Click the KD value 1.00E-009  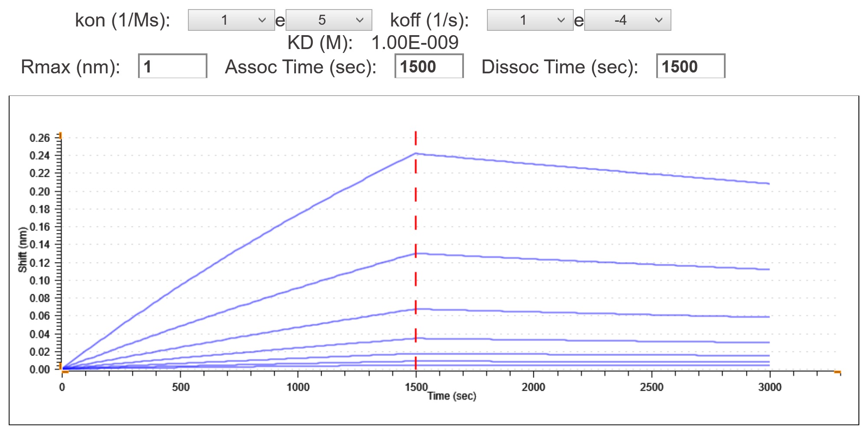tap(414, 43)
